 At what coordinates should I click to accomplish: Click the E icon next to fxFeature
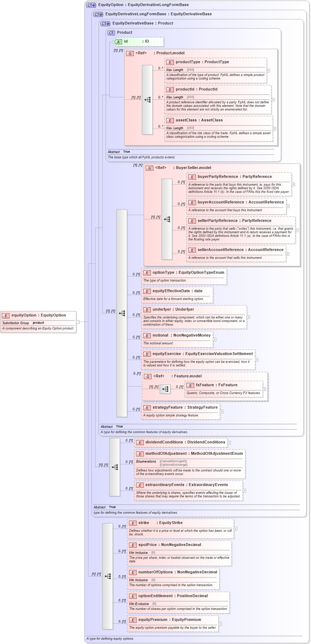click(190, 386)
